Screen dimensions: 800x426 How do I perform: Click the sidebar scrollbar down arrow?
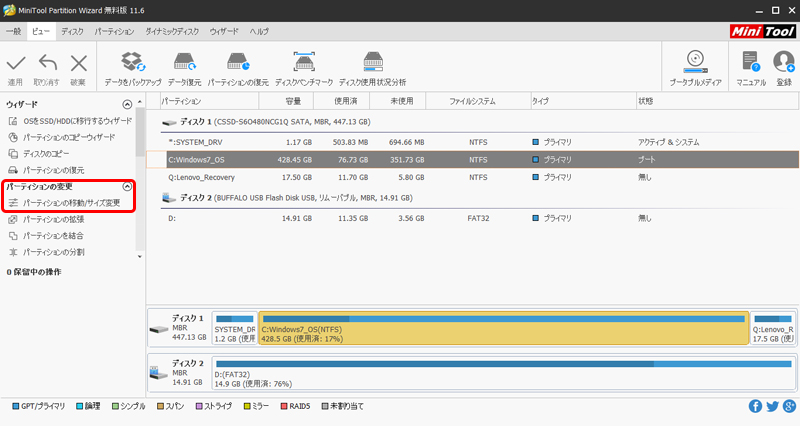point(140,256)
